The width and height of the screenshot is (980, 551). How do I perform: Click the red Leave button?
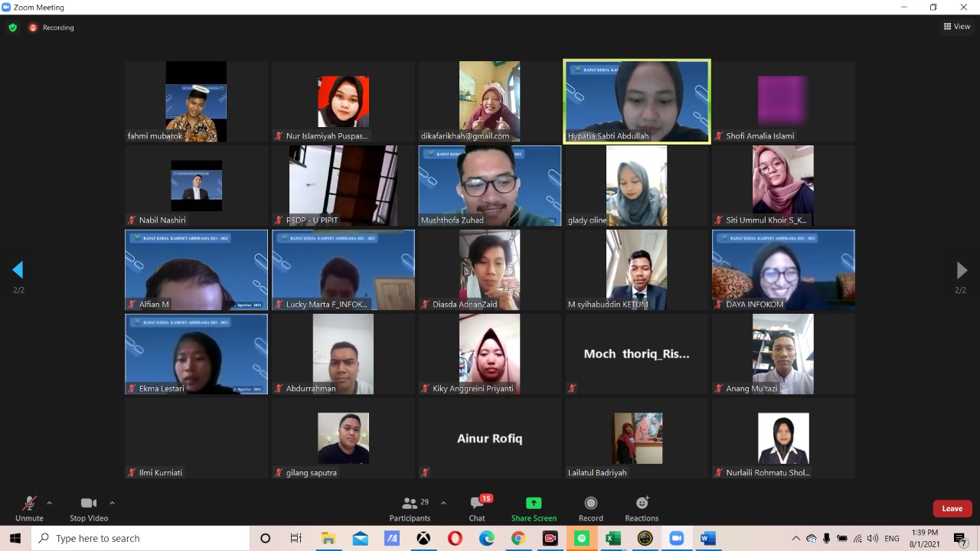(x=952, y=508)
